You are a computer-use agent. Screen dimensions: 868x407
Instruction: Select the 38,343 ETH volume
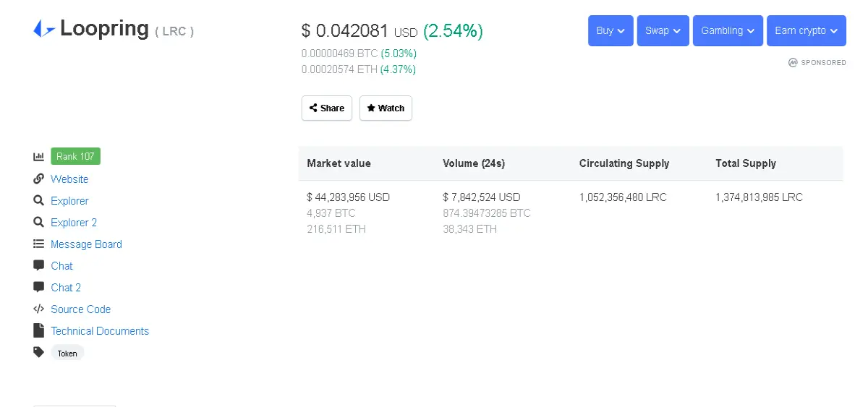470,229
